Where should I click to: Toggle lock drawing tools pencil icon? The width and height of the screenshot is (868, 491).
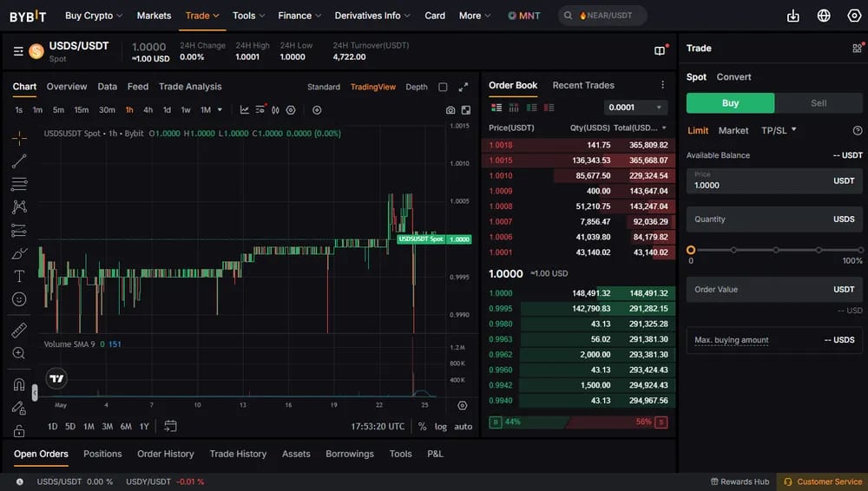[19, 408]
